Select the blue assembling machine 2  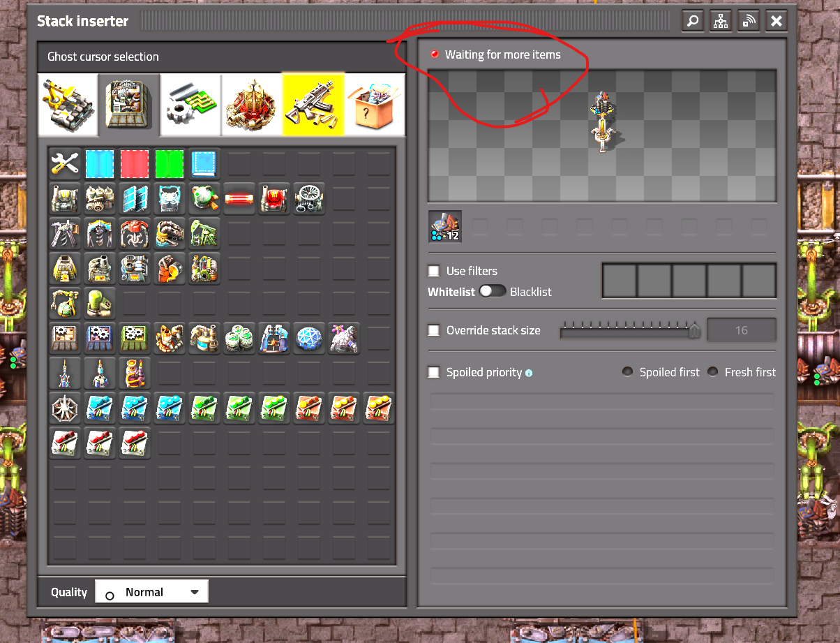(x=101, y=339)
